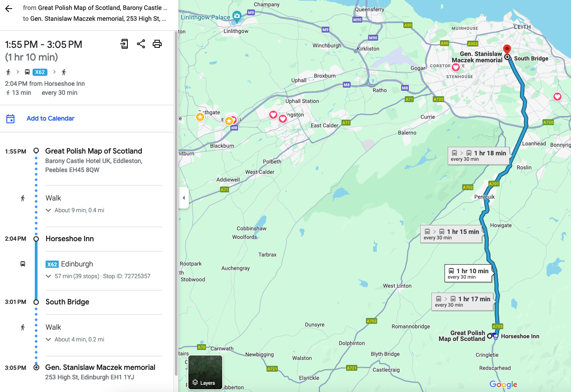
Task: Click the calendar icon next to Add to Calendar
Action: 10,118
